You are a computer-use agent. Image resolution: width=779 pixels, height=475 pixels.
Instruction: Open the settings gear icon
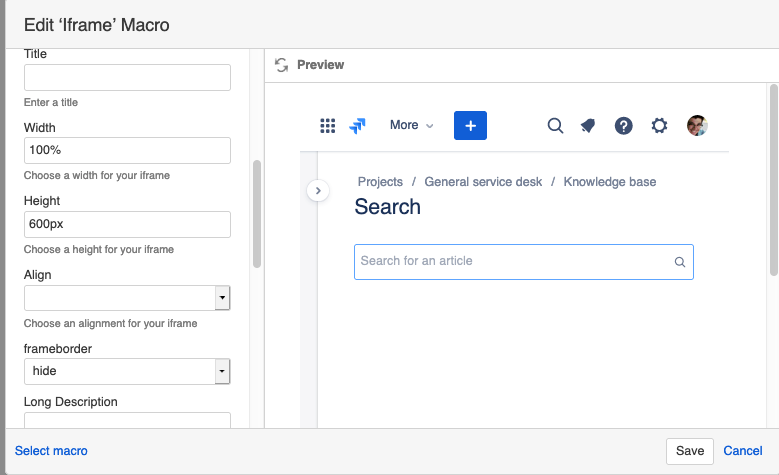pyautogui.click(x=659, y=126)
